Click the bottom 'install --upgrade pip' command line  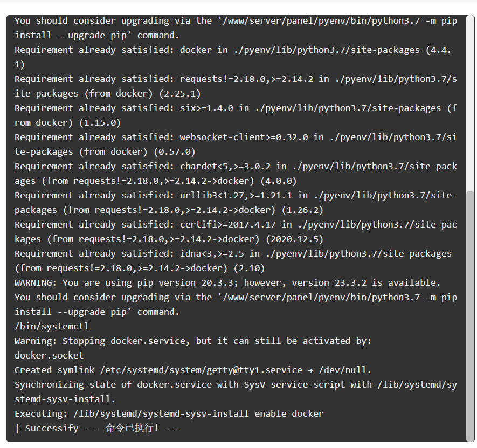[97, 312]
